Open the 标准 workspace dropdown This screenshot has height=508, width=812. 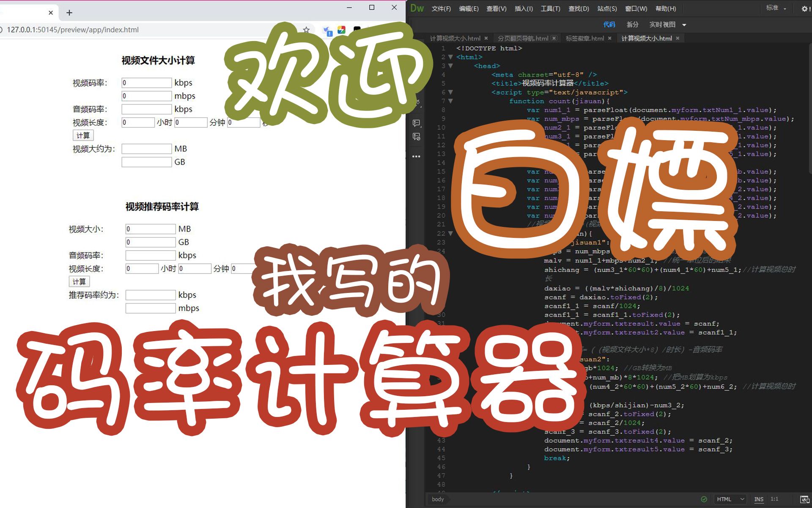[x=776, y=8]
